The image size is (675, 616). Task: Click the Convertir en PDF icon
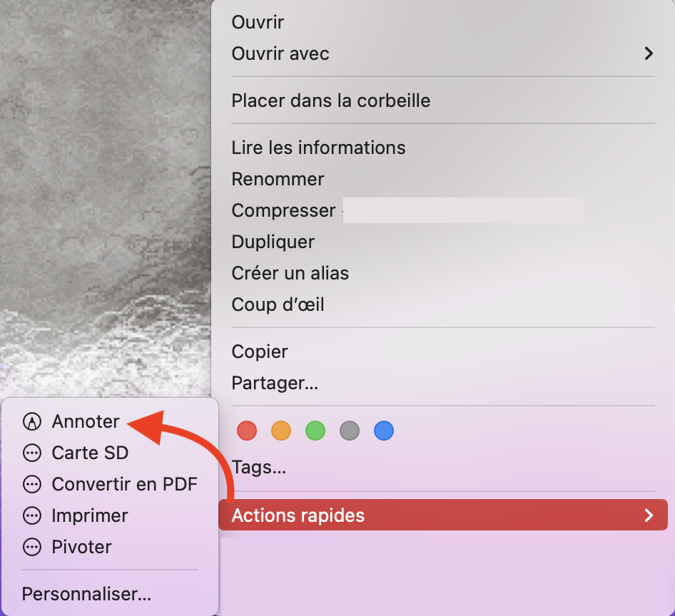(x=31, y=485)
